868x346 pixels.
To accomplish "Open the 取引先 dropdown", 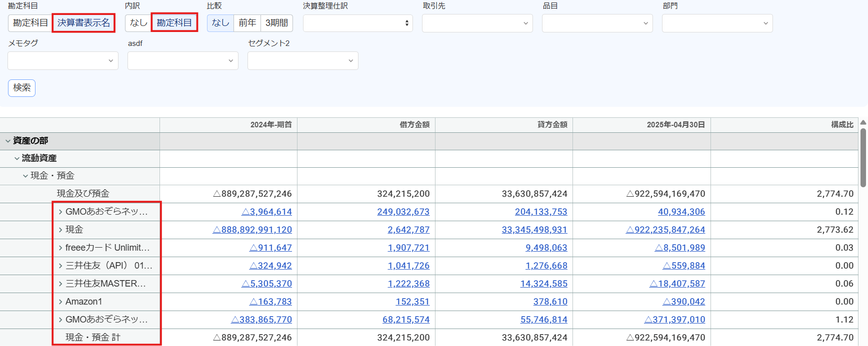I will [477, 23].
